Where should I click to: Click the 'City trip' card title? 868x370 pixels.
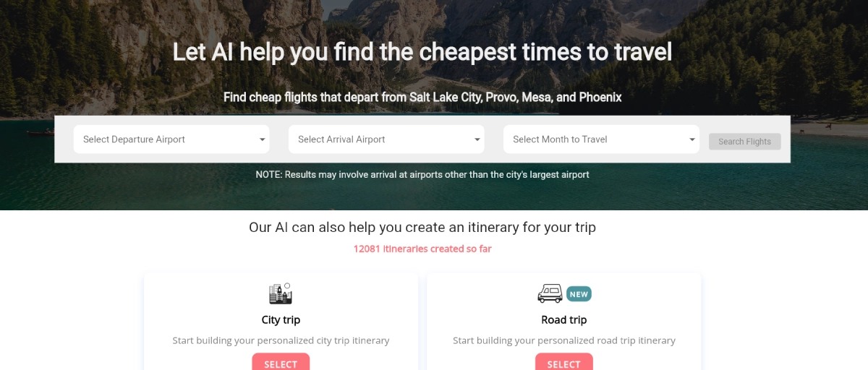[x=281, y=319]
